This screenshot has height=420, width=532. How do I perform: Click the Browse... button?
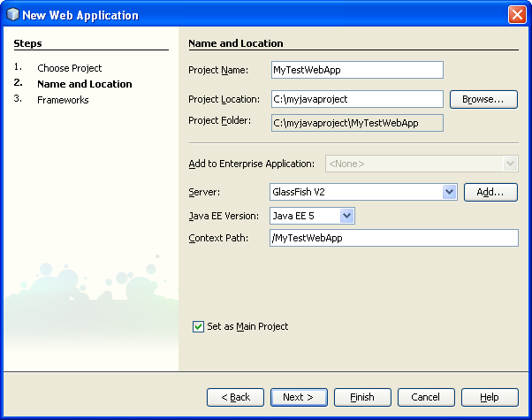[483, 99]
